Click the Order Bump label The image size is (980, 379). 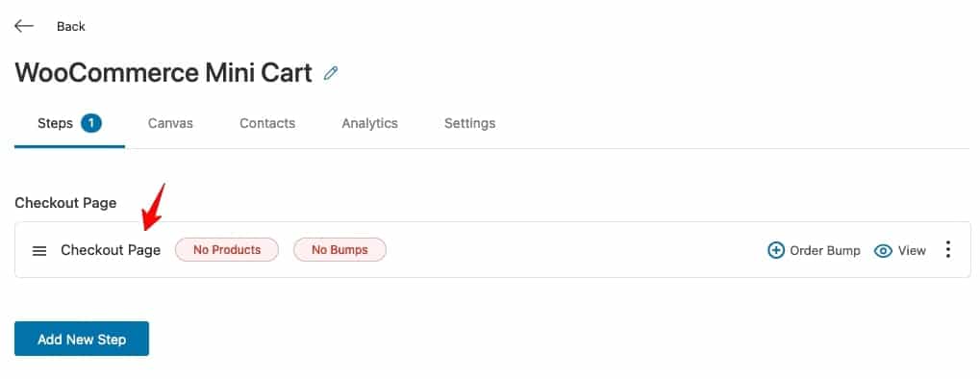[x=825, y=251]
